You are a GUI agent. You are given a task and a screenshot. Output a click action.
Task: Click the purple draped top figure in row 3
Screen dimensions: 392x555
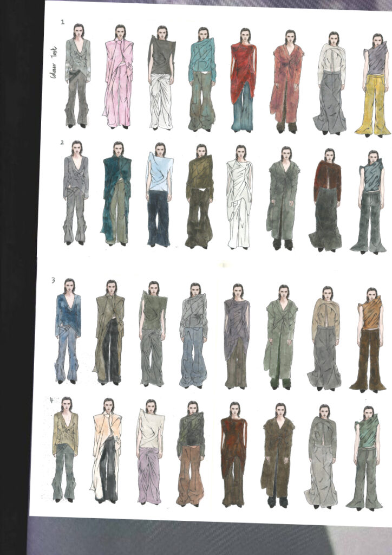tap(237, 336)
